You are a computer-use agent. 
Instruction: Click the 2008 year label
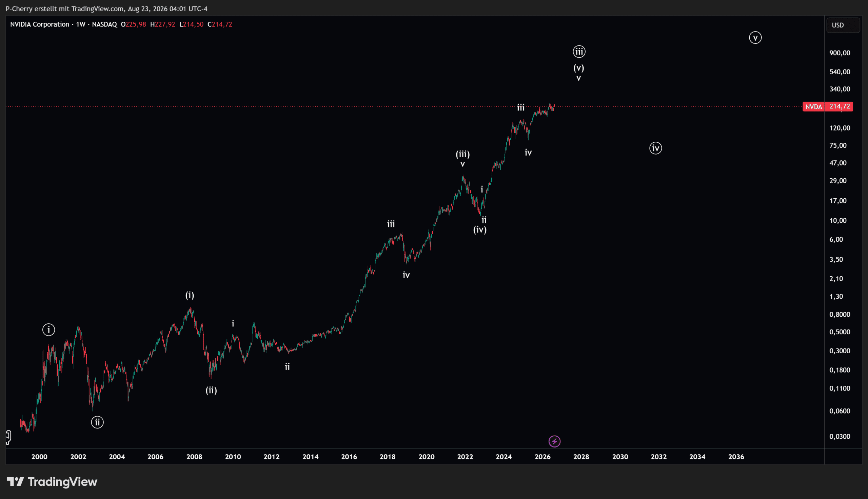click(x=194, y=457)
